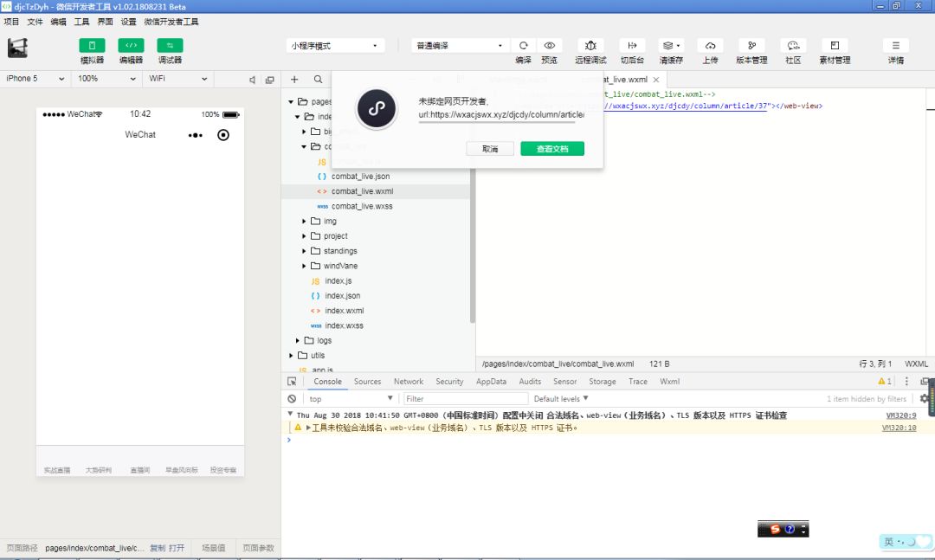Switch to the Security tab
The height and width of the screenshot is (560, 935).
(449, 382)
